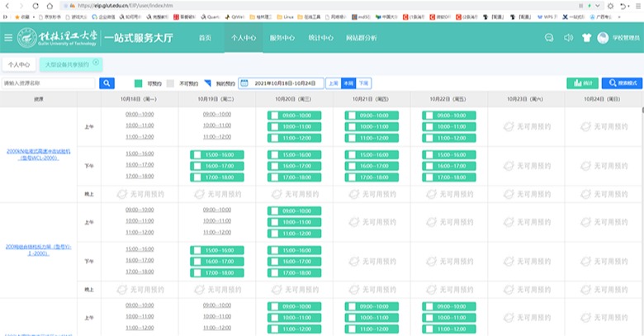Click the hamburger menu icon beside the logo
This screenshot has height=336, width=644.
[8, 38]
